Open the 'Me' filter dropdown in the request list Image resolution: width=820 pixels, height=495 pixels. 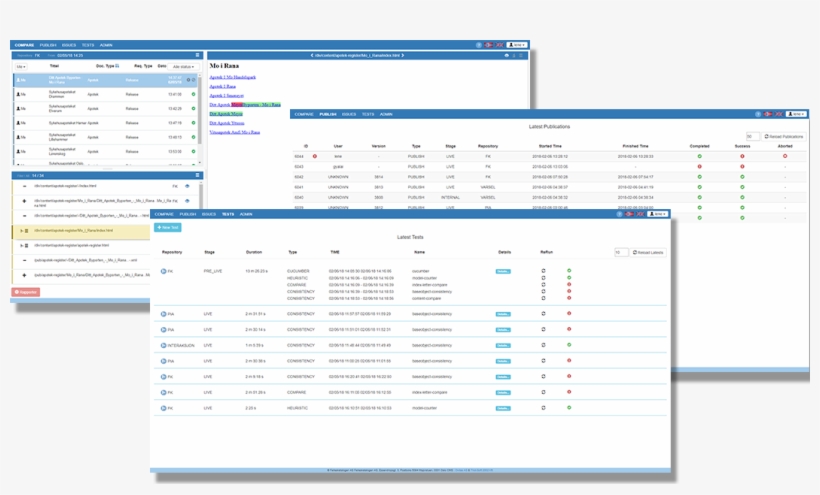click(x=21, y=66)
